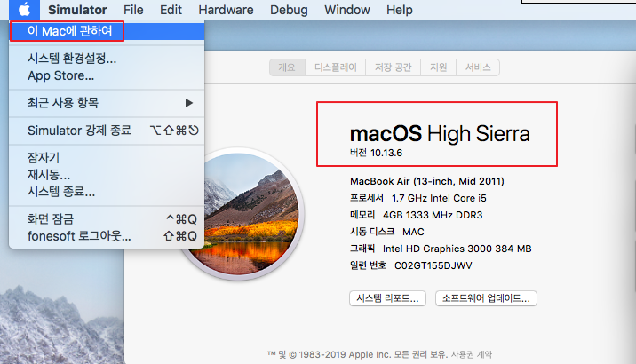Choose 재시동... to restart
636x364 pixels.
click(x=107, y=175)
